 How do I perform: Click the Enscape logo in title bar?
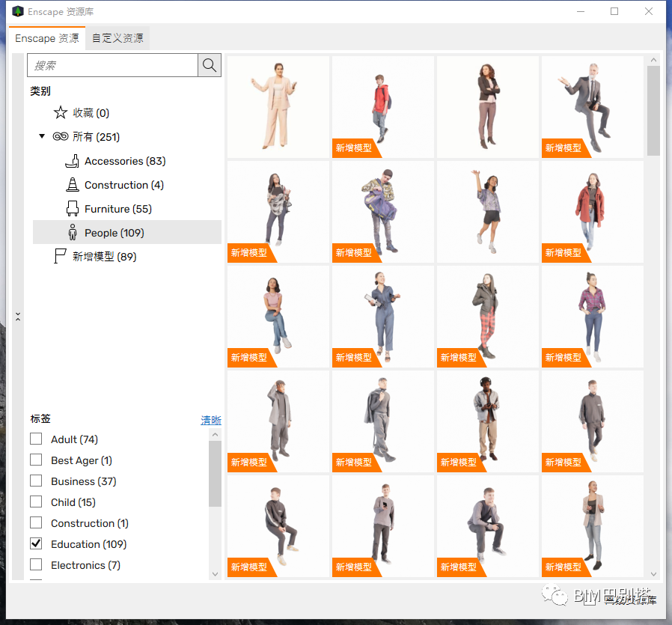(x=17, y=11)
